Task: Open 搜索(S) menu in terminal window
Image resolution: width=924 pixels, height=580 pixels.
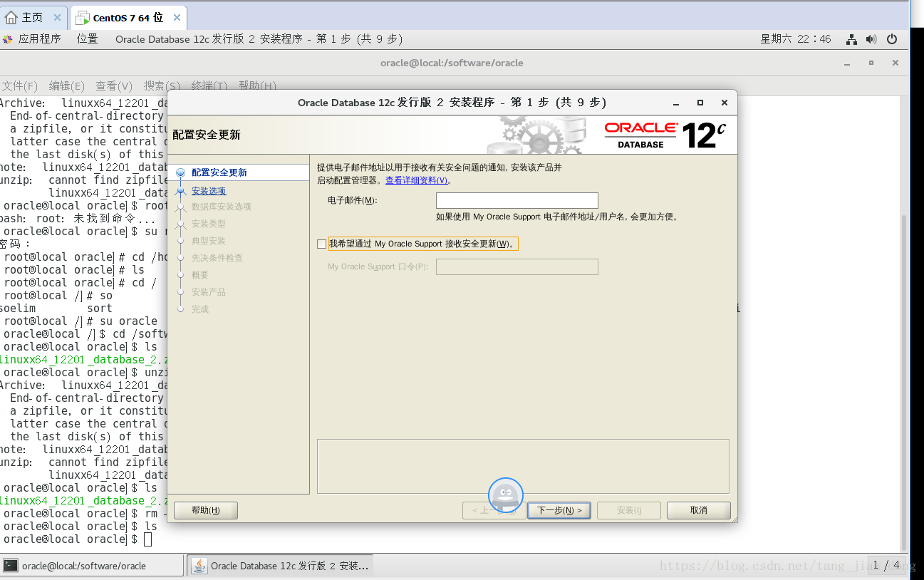Action: [x=162, y=86]
